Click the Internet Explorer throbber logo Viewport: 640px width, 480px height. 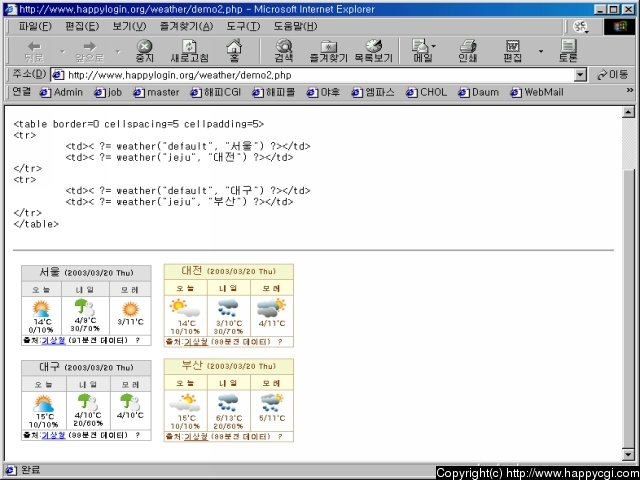(619, 27)
